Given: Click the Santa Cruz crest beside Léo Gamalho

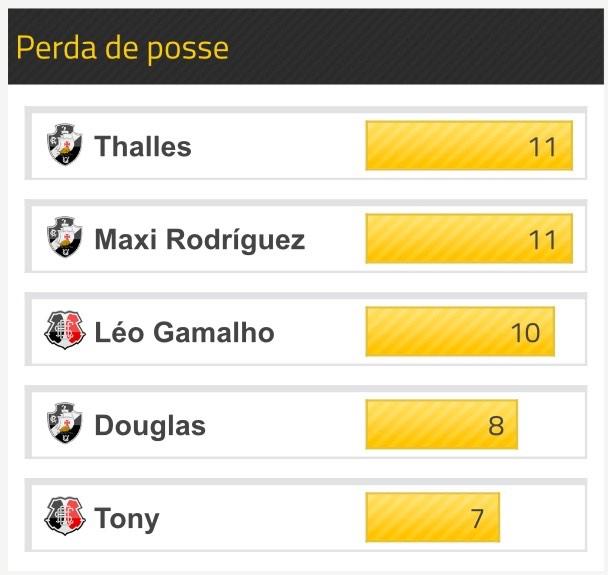Looking at the screenshot, I should [x=66, y=331].
